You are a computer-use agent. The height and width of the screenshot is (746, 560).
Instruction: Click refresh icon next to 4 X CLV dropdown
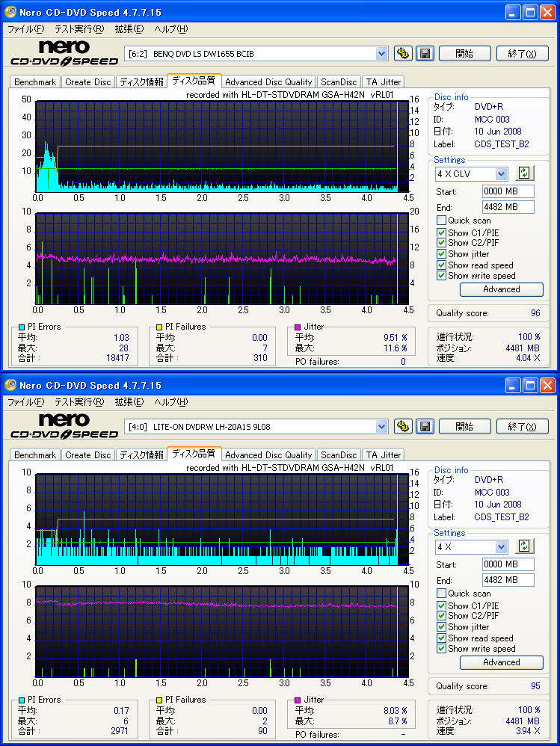coord(525,173)
